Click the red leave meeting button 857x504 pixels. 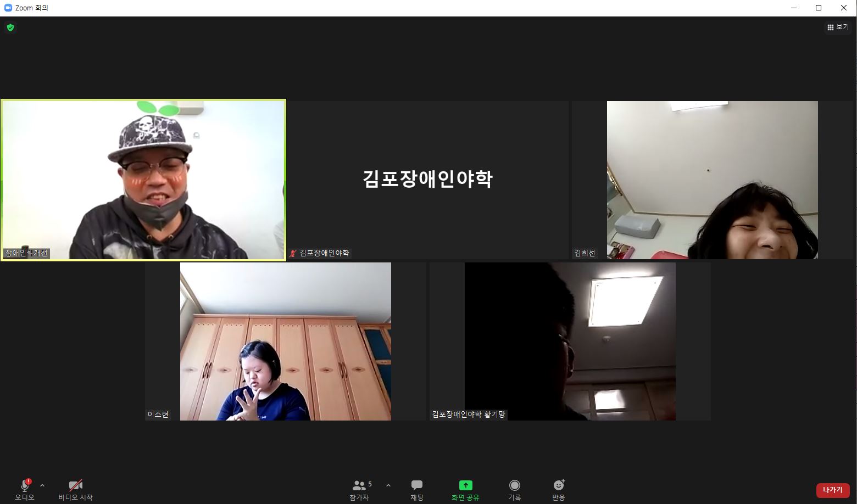click(x=833, y=490)
